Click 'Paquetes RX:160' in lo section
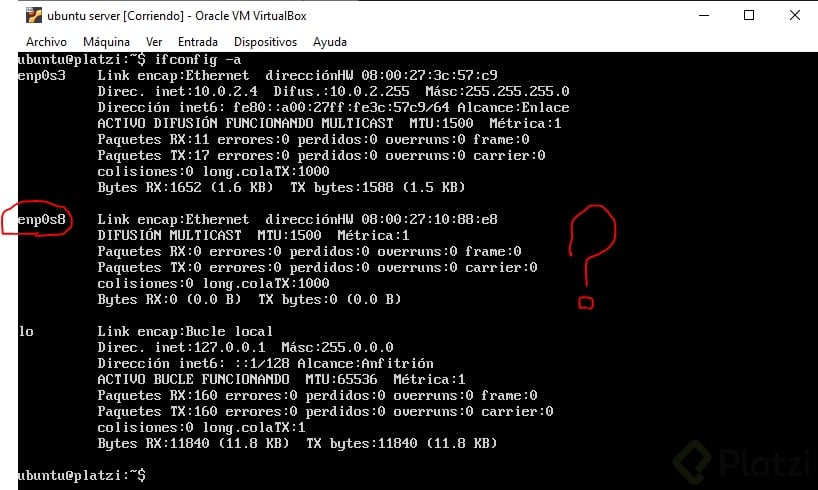Viewport: 818px width, 490px height. (158, 396)
